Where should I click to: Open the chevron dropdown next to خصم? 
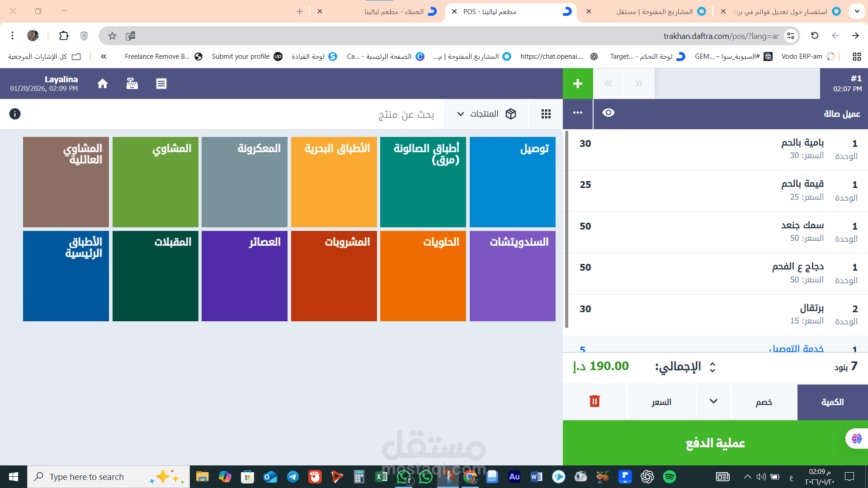713,401
